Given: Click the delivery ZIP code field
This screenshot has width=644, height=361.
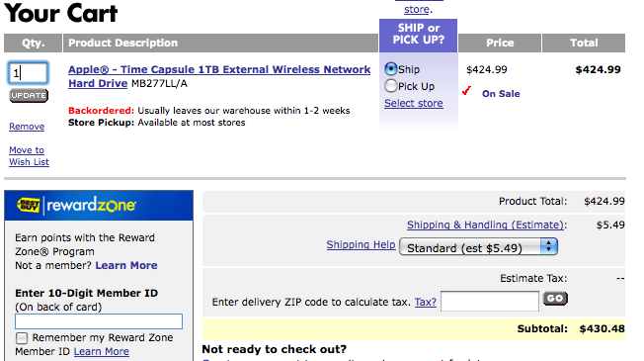Looking at the screenshot, I should click(490, 302).
